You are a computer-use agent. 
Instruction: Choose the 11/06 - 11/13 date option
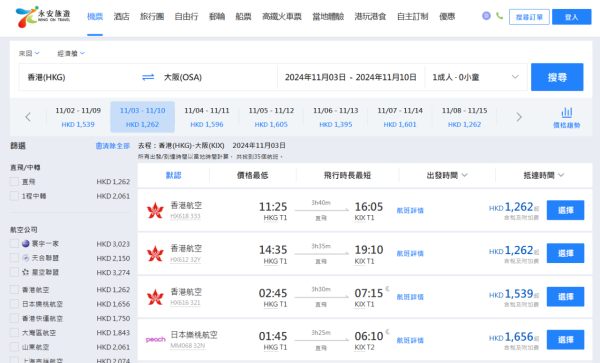click(336, 117)
